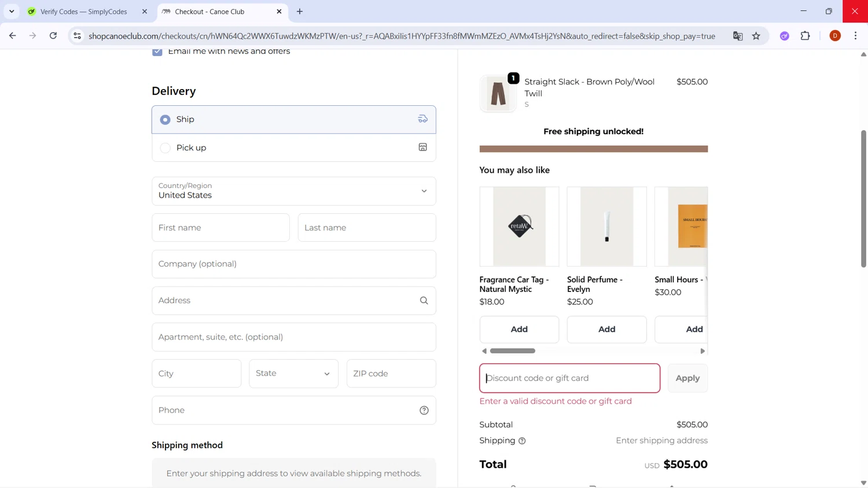
Task: Click the translate page icon
Action: [738, 36]
